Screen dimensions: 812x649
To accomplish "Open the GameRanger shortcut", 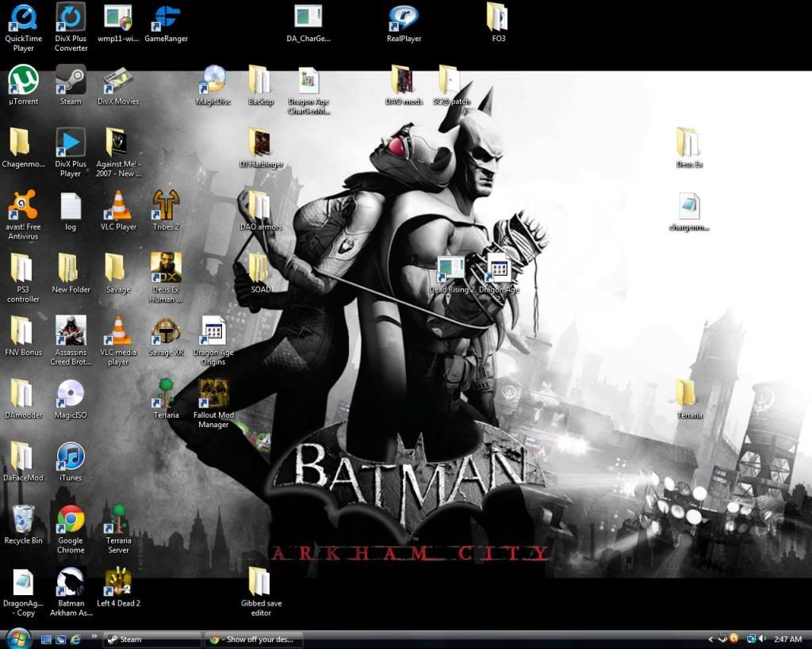I will (167, 17).
